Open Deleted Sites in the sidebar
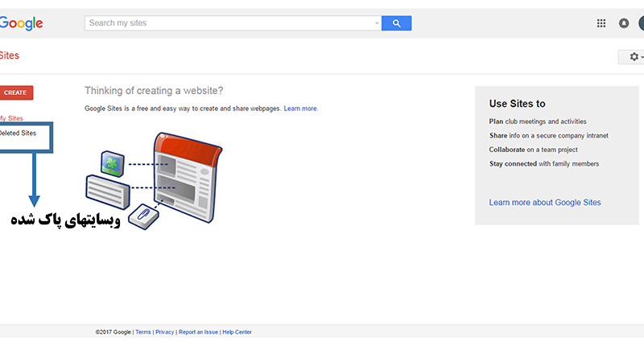The height and width of the screenshot is (362, 644). 18,133
